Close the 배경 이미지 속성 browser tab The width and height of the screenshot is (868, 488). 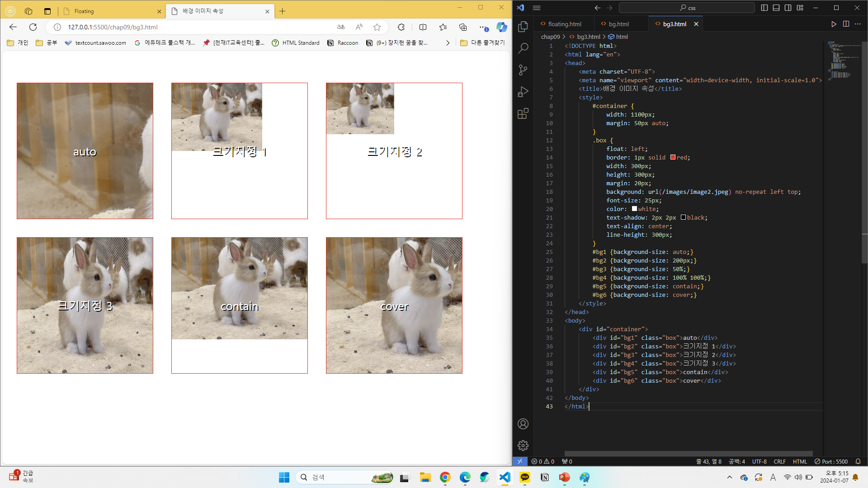click(x=267, y=11)
